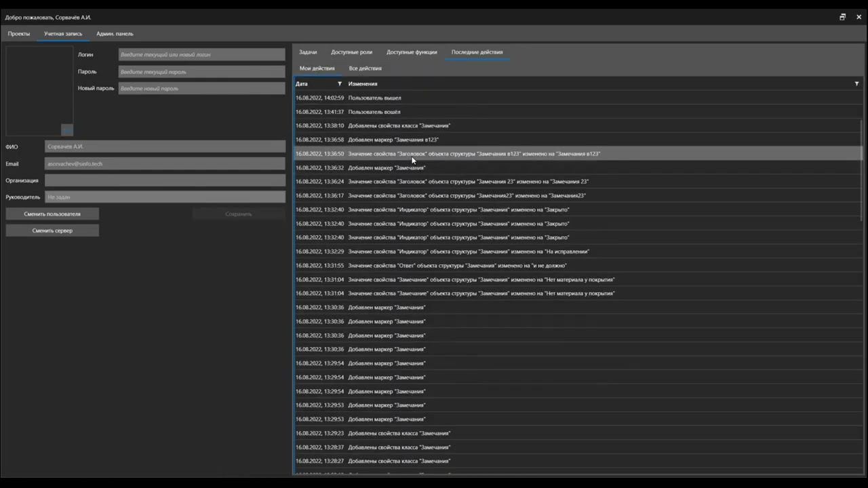Select row Добавлен маркер "Замечания в123"
Viewport: 868px width, 488px height.
(x=578, y=140)
